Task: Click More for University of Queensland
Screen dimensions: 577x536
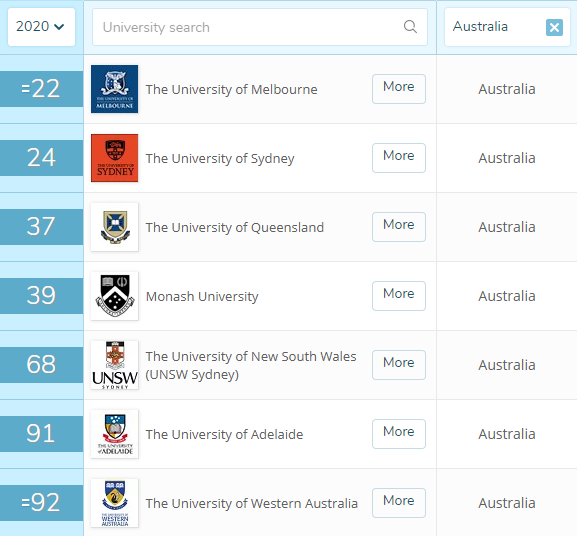Action: click(x=399, y=227)
